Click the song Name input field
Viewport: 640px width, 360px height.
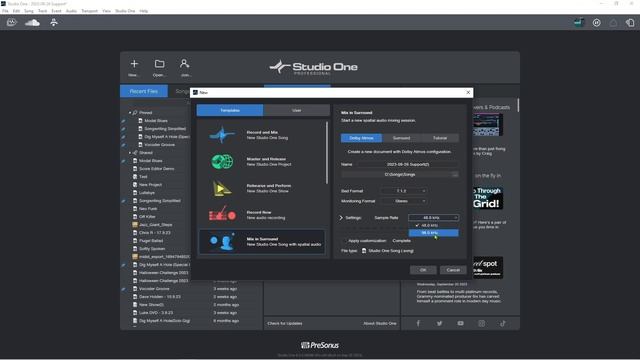407,164
